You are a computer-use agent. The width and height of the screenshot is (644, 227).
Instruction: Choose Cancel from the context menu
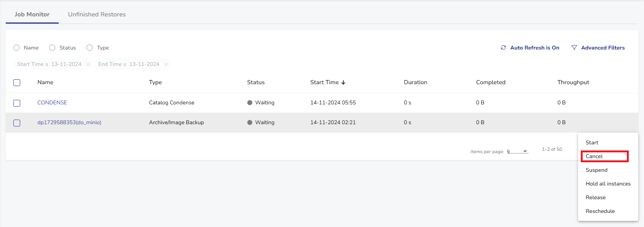pos(594,156)
